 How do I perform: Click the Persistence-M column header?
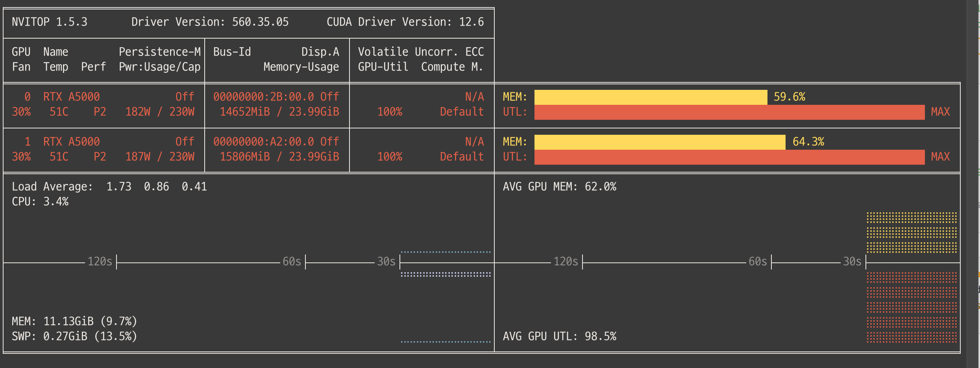pos(159,52)
